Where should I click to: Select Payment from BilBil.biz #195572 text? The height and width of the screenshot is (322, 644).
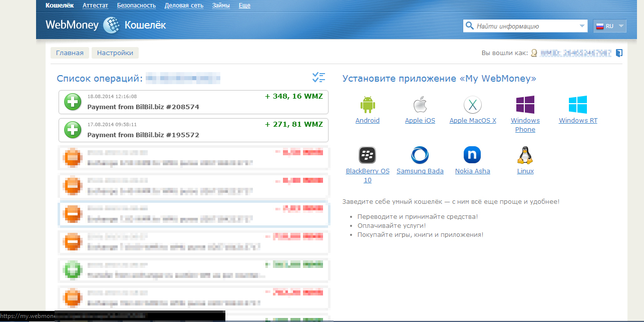pyautogui.click(x=143, y=135)
